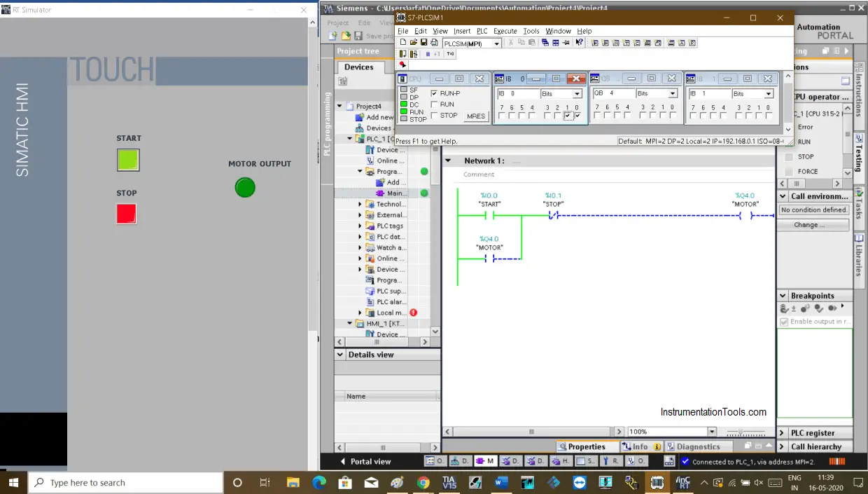Toggle the STOP checkbox in CPU window
The height and width of the screenshot is (494, 868).
pos(434,116)
